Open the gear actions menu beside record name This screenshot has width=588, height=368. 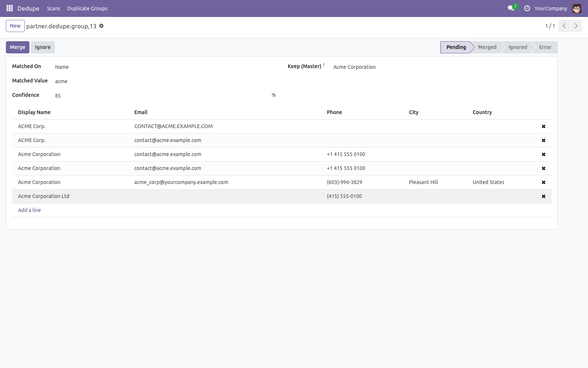101,26
